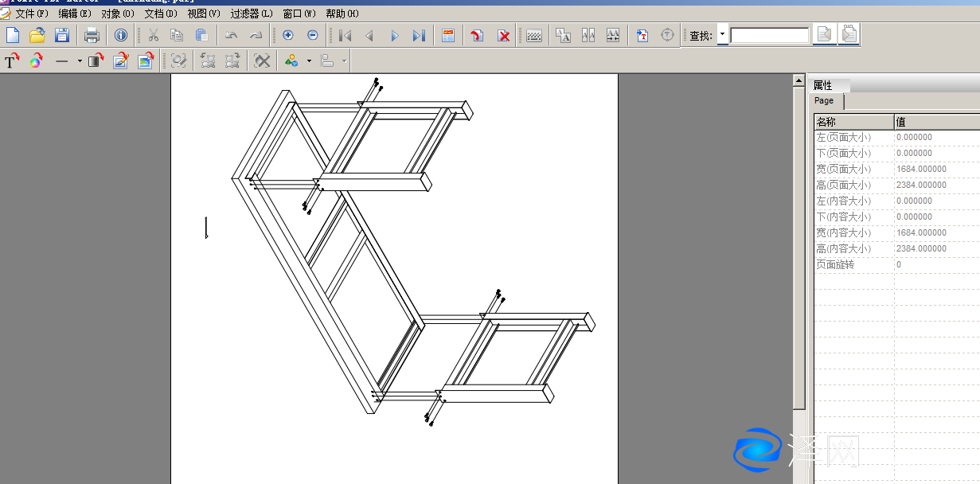Open the 查找 search options dropdown

tap(722, 35)
